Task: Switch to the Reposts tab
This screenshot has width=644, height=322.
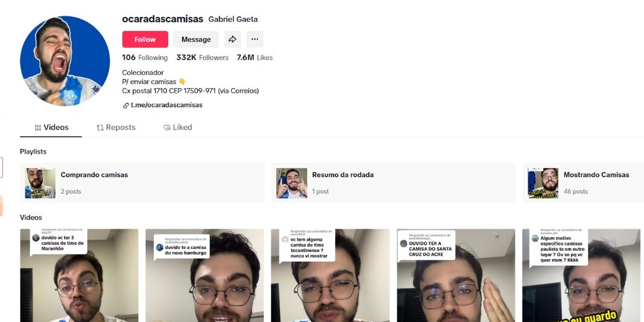Action: 116,127
